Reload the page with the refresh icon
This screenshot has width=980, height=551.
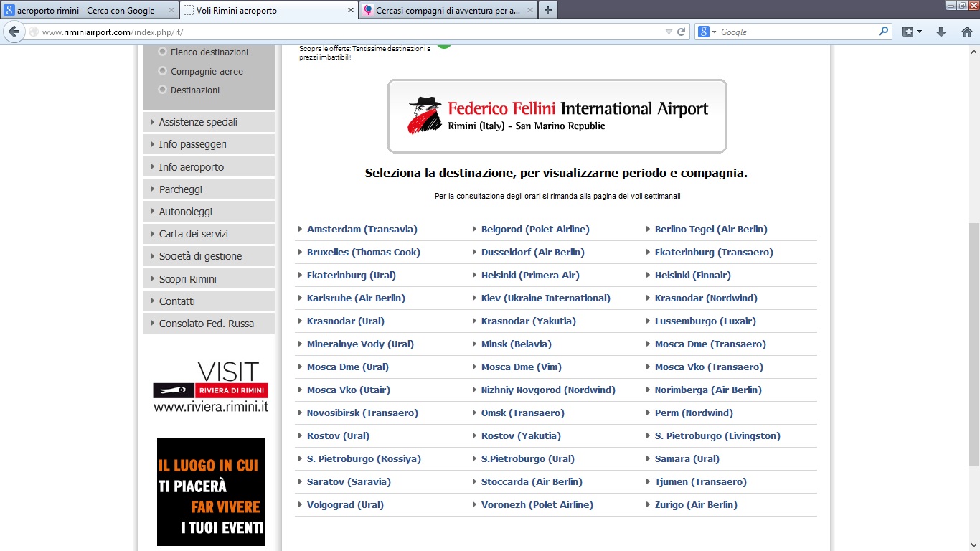[682, 32]
